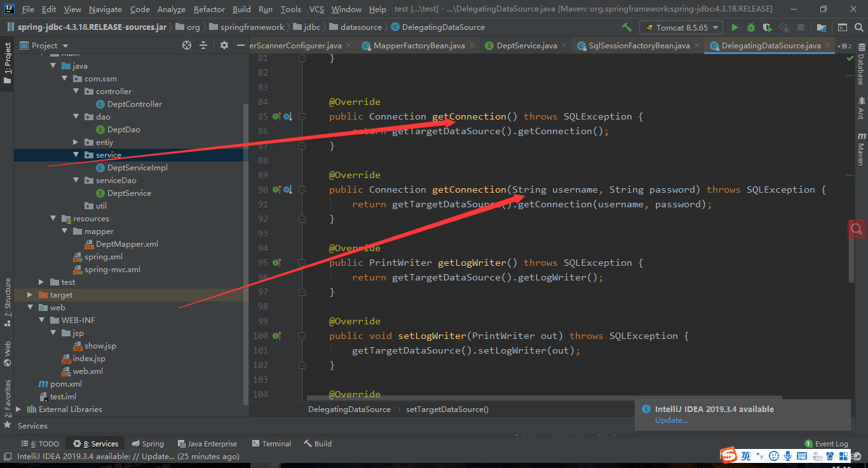Open the Structure tool window
The image size is (868, 468).
7,302
